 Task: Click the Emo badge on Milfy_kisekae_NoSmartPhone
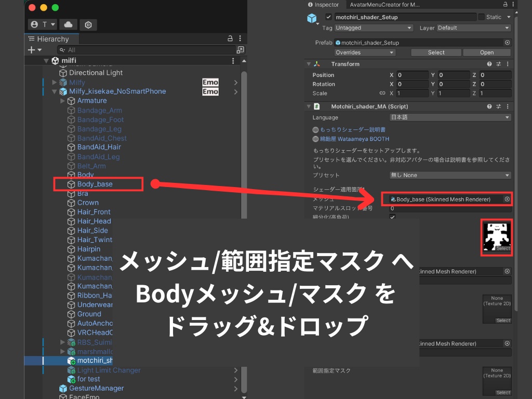point(210,91)
